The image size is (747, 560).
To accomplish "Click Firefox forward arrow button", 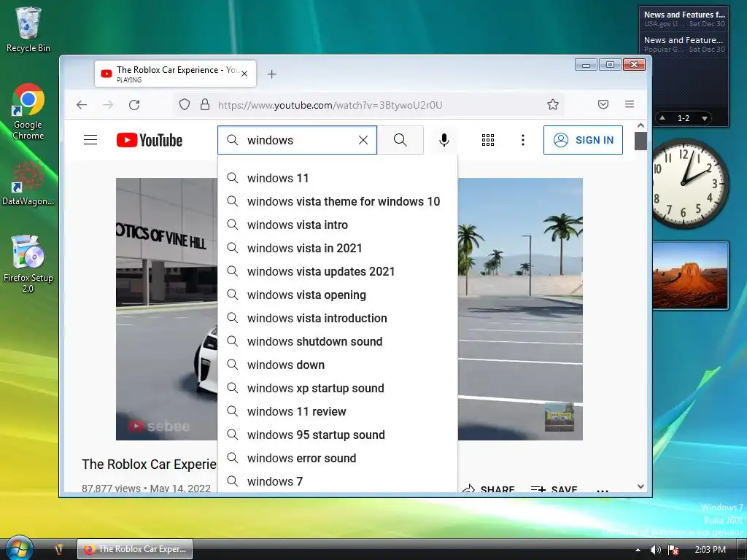I will 108,105.
